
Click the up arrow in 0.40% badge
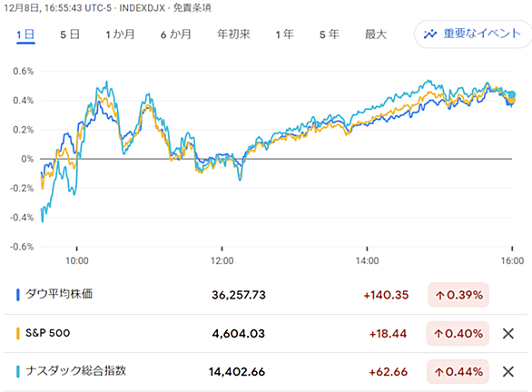pyautogui.click(x=438, y=334)
